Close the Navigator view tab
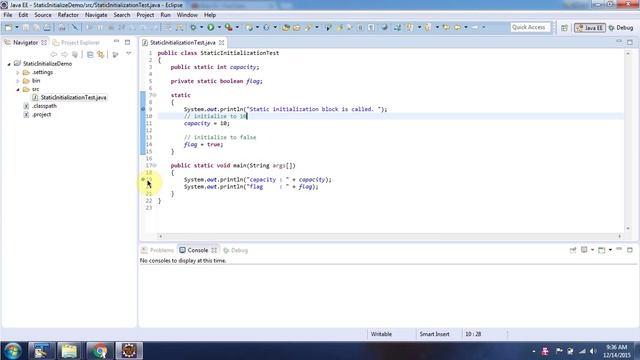640x360 pixels. tap(44, 42)
